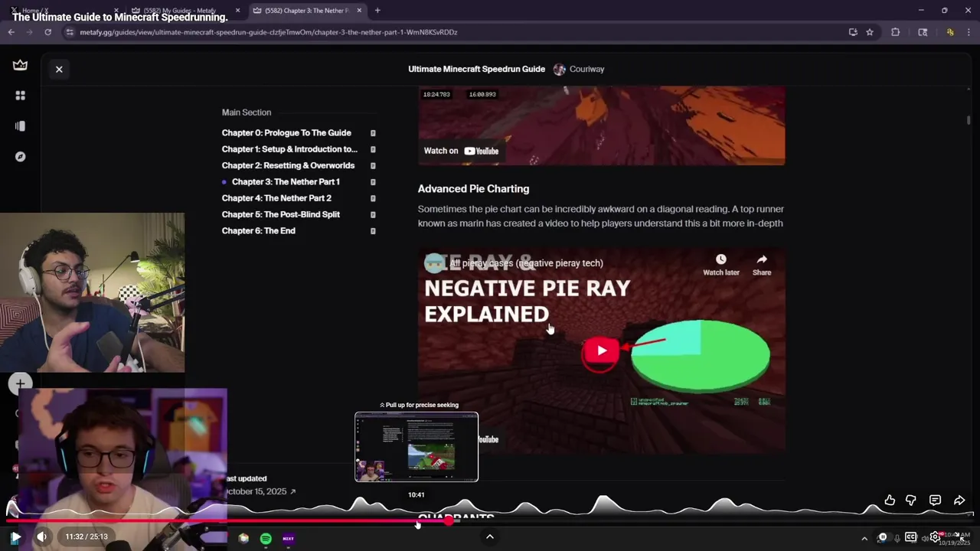Open the browser profile avatar icon
Screen dimensions: 980x551
(x=950, y=32)
